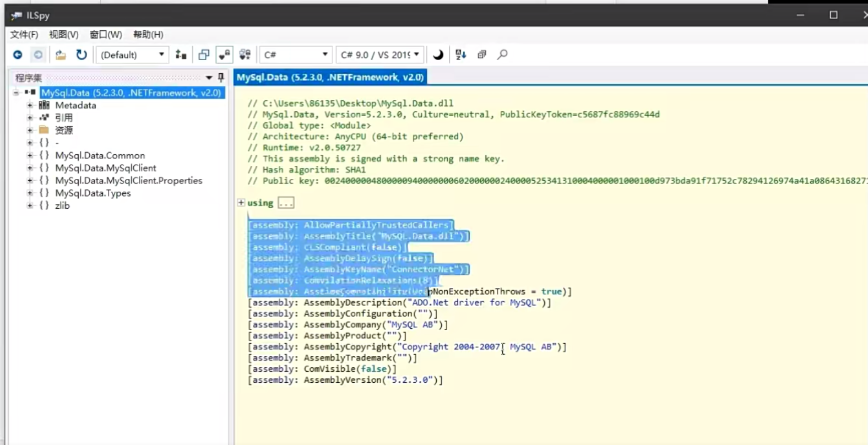Select the Metadata tree item
This screenshot has height=445, width=868.
[75, 105]
